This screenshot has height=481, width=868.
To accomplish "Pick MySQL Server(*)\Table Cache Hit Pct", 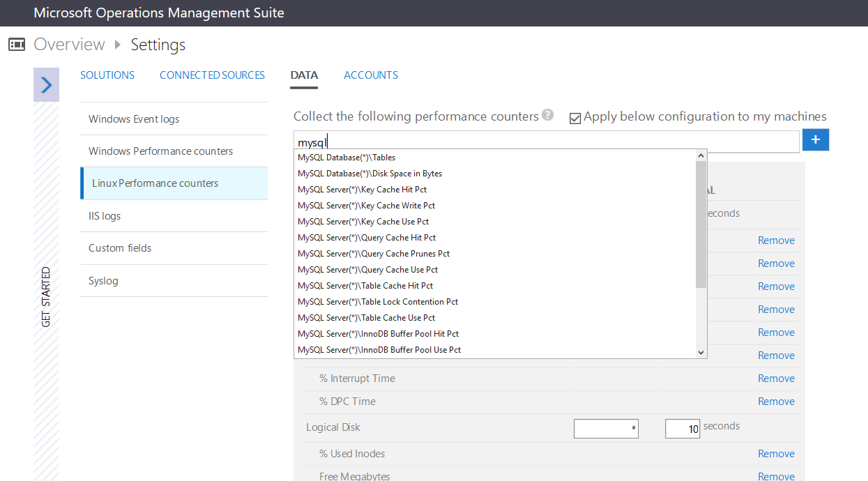I will (495, 286).
